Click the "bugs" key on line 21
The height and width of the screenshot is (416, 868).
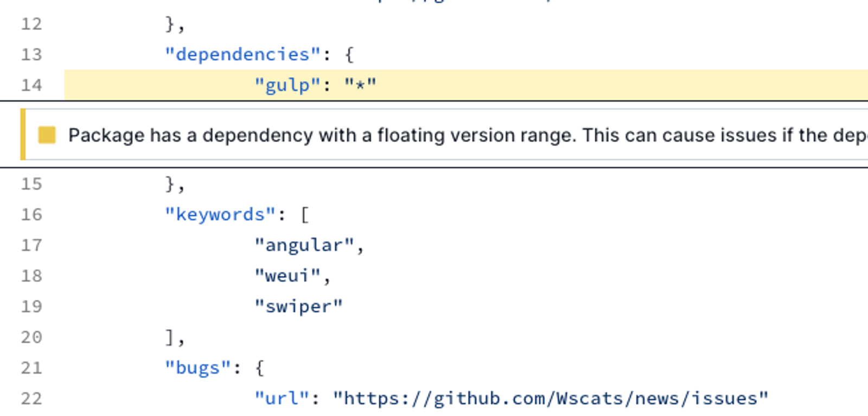point(198,368)
